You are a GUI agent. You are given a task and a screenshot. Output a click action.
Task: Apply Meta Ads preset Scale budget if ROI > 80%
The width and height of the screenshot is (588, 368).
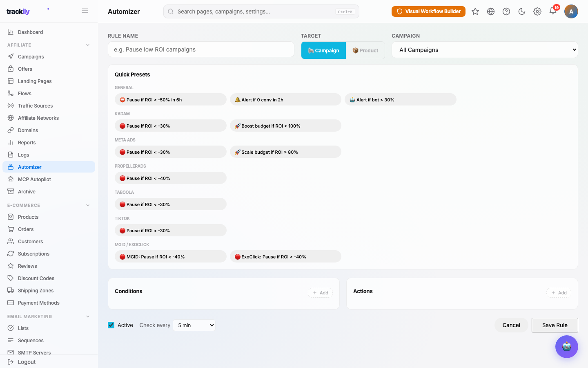[x=285, y=152]
